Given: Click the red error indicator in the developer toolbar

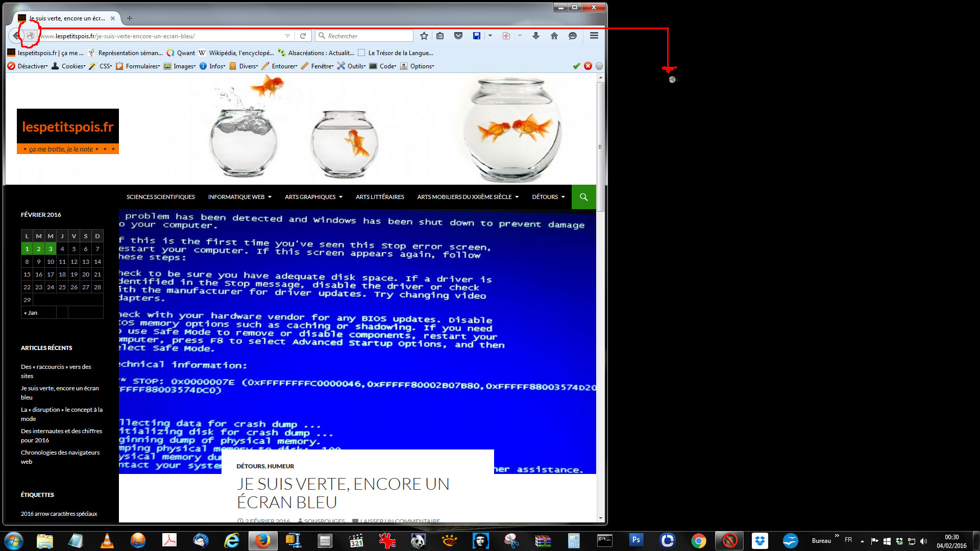Looking at the screenshot, I should coord(587,66).
